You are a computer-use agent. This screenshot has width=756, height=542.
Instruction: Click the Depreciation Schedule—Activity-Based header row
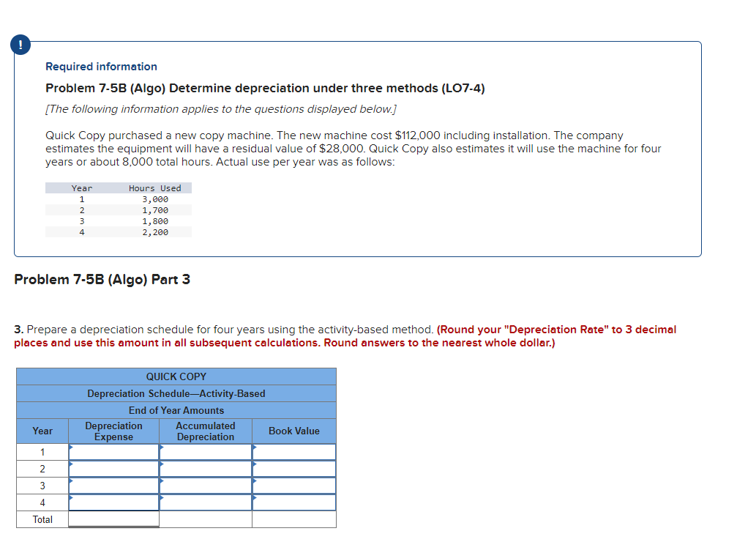pyautogui.click(x=176, y=393)
